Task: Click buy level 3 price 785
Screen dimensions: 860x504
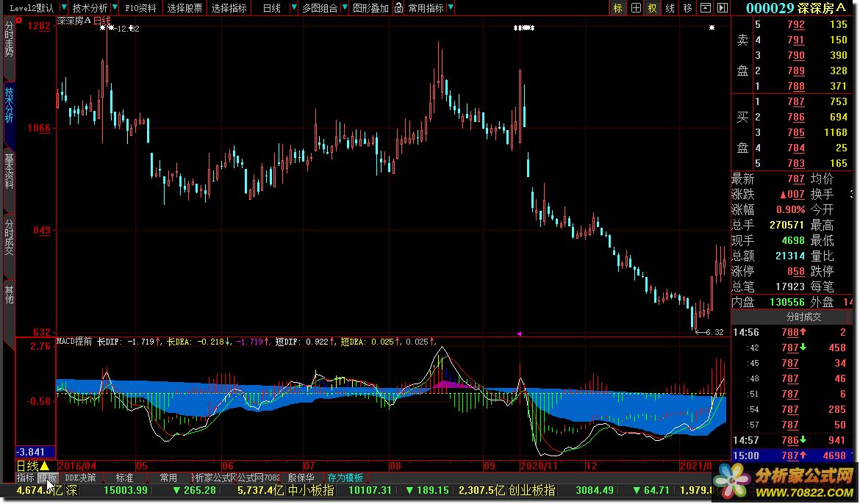Action: coord(795,132)
